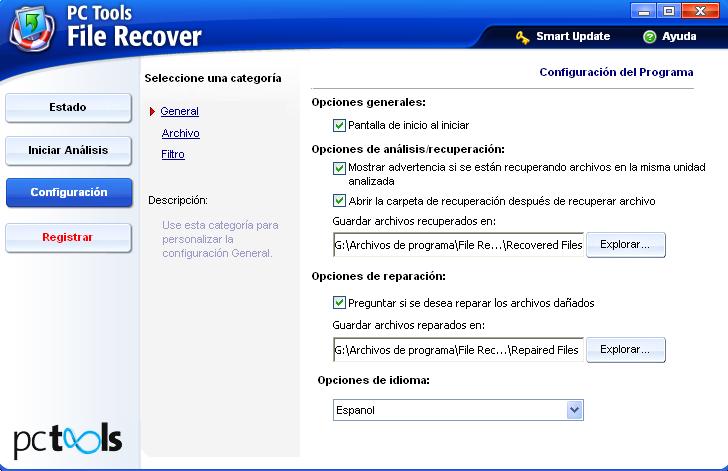This screenshot has width=728, height=471.
Task: Open the Espanol language dropdown
Action: click(x=458, y=410)
